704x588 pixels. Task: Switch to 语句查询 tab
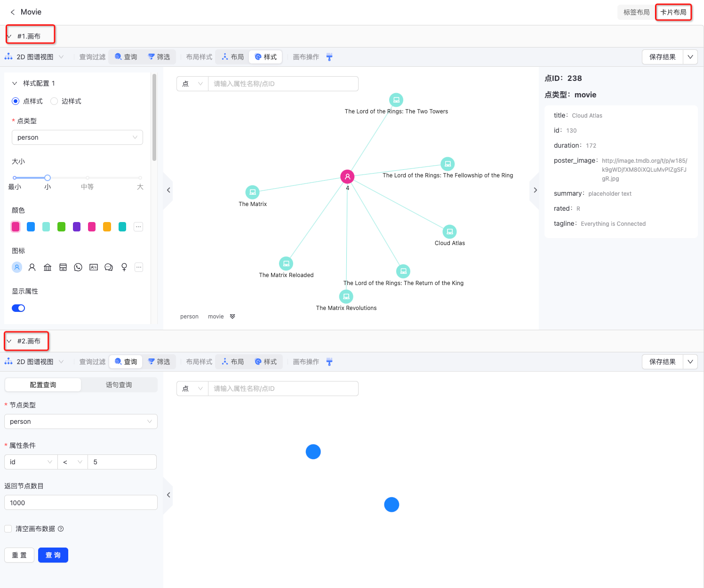pyautogui.click(x=119, y=385)
